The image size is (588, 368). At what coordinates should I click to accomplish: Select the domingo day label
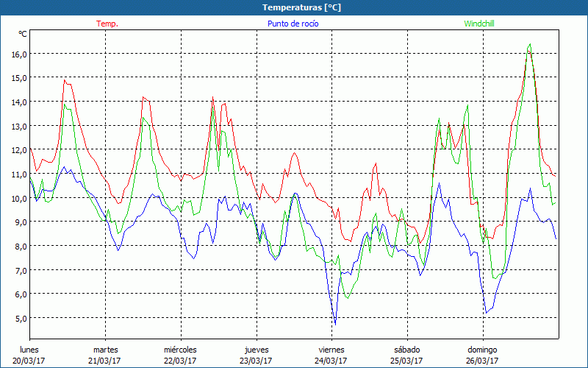coord(481,350)
